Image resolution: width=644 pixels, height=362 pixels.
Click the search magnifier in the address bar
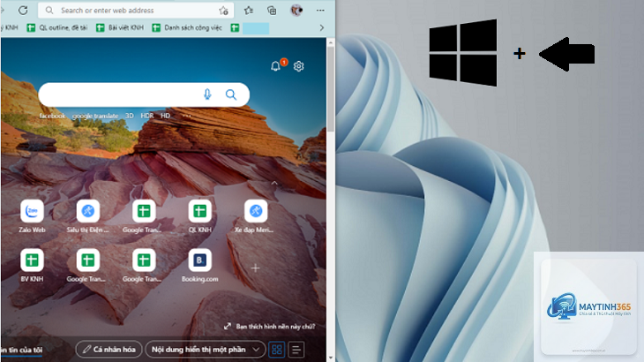coord(49,11)
